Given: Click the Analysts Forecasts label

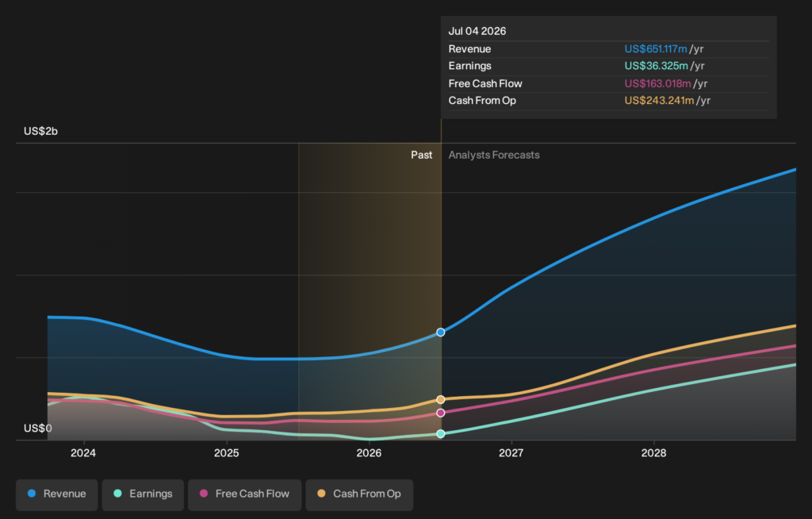Looking at the screenshot, I should (x=494, y=155).
